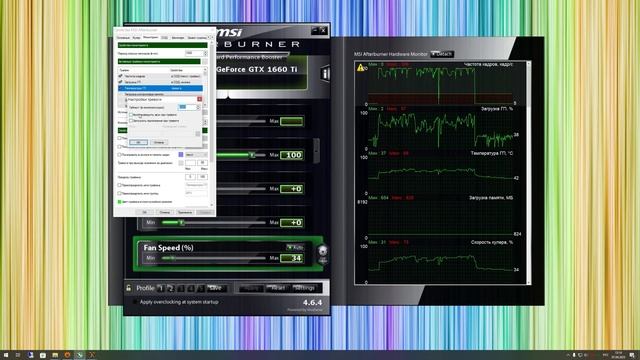Select Profile slot 1
Image resolution: width=640 pixels, height=360 pixels.
160,288
